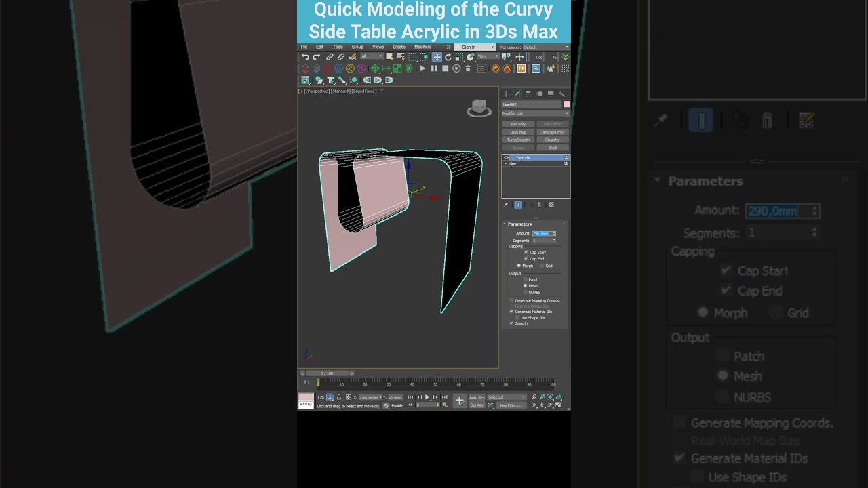The image size is (868, 488).
Task: Choose the Rectangular Selection Region tool
Action: [x=412, y=57]
